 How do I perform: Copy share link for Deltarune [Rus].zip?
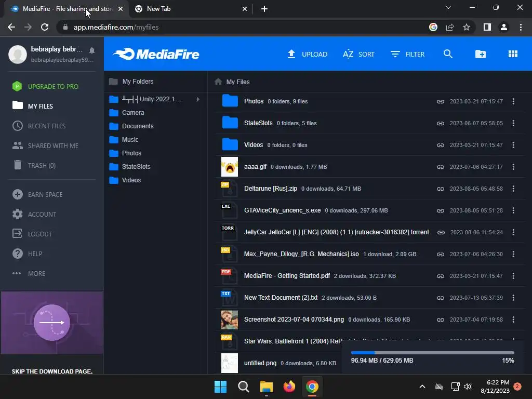click(441, 189)
